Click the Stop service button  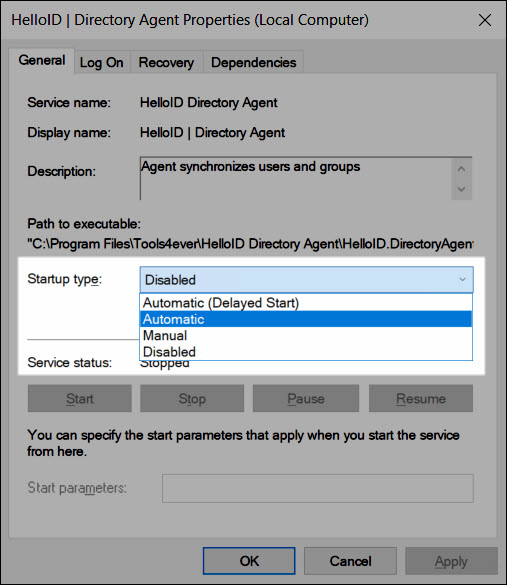point(192,398)
